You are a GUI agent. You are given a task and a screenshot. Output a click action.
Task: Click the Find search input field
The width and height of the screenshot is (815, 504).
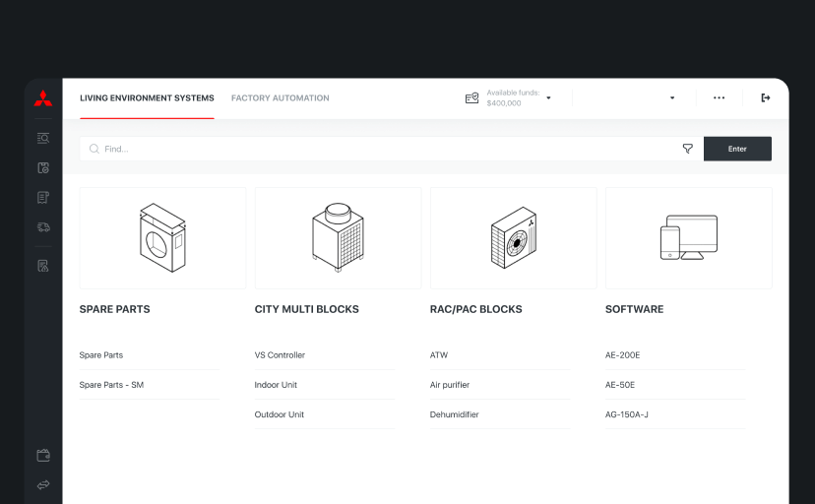[x=384, y=149]
